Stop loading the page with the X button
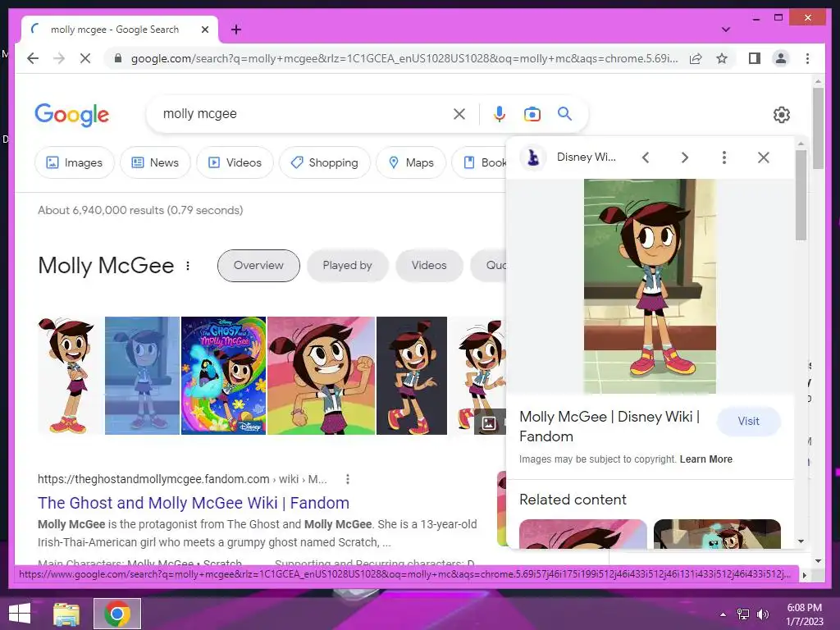Viewport: 840px width, 630px height. point(85,58)
